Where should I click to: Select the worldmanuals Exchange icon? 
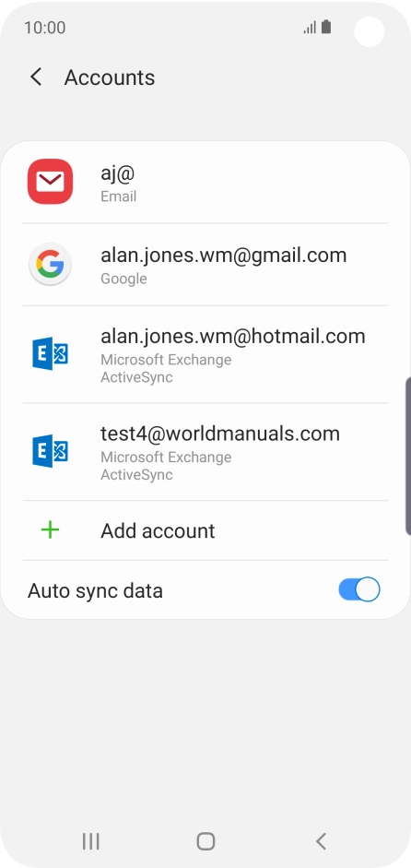point(50,451)
